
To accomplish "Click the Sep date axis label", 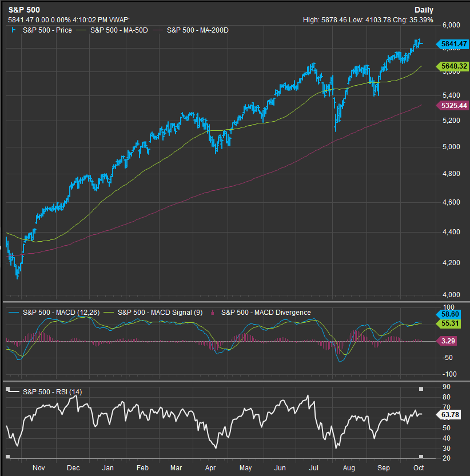I will (x=384, y=468).
